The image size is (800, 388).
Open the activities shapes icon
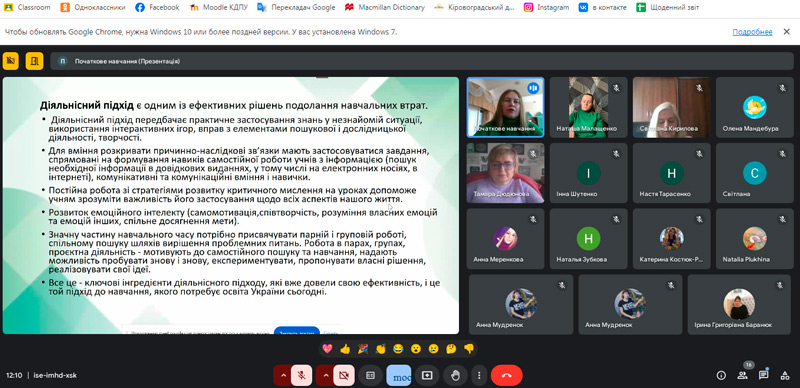(785, 375)
